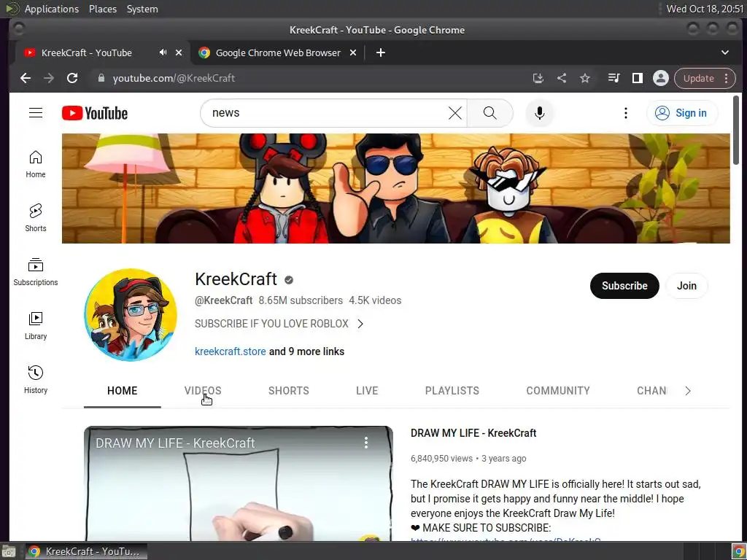Run the search with magnifier button
The image size is (747, 560).
point(489,113)
